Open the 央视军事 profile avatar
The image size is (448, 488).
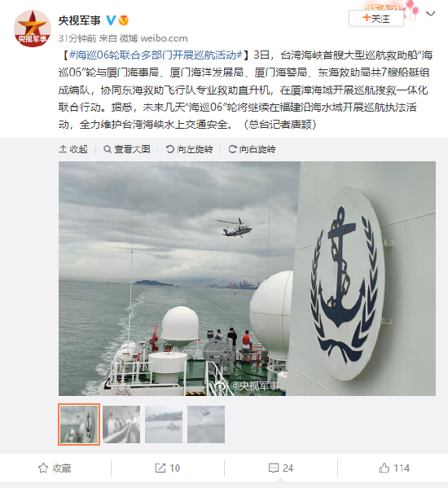(x=33, y=29)
